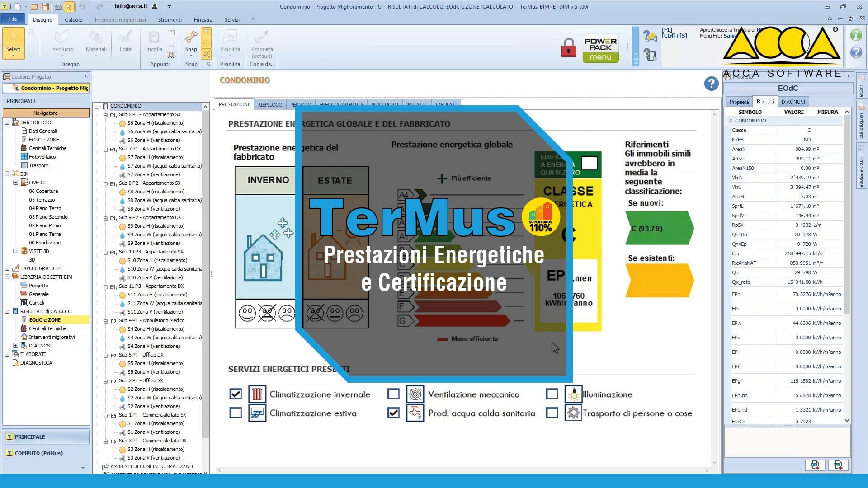Image resolution: width=868 pixels, height=488 pixels.
Task: Toggle Climatizzazione estiva checkbox
Action: 236,413
